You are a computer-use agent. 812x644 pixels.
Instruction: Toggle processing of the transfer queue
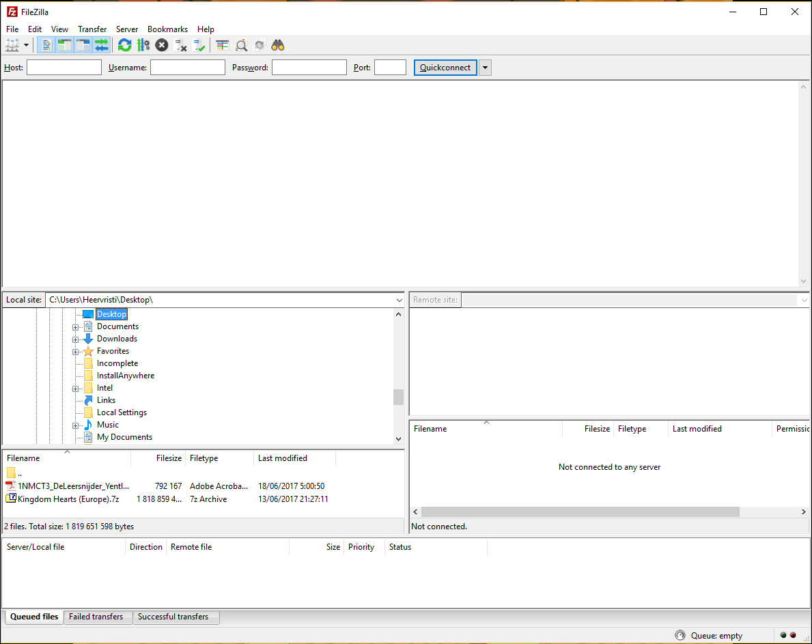[x=143, y=46]
